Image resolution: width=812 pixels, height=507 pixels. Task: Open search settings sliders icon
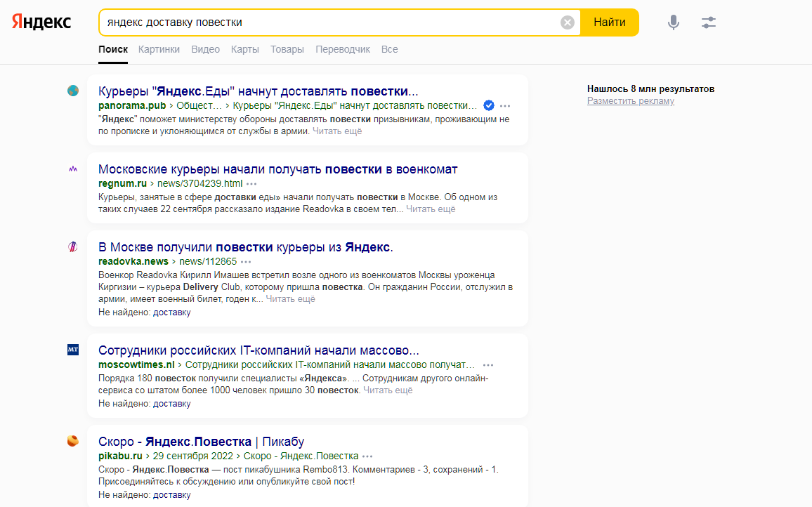tap(709, 22)
